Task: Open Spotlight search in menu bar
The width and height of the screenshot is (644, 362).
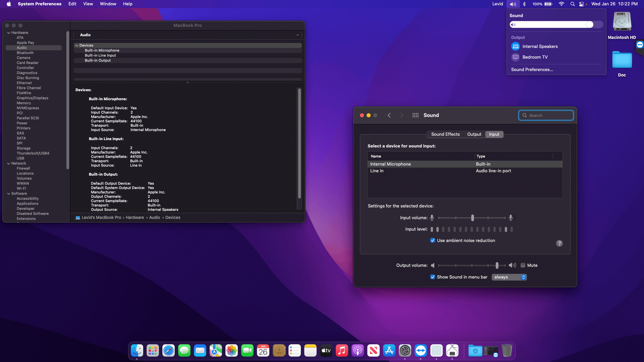Action: (573, 4)
